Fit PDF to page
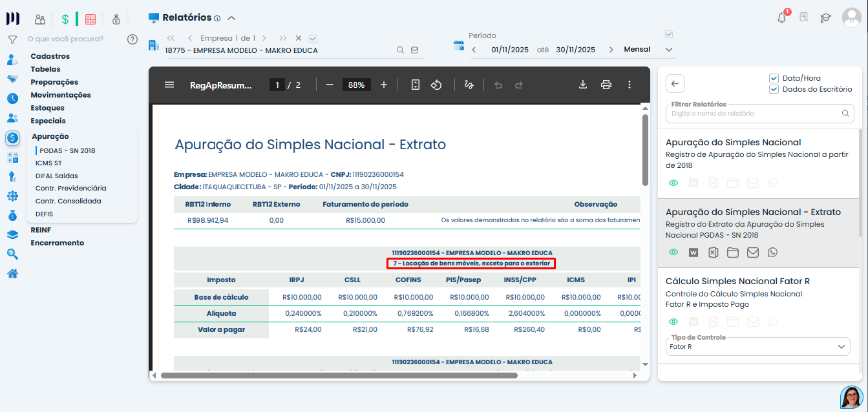 point(416,85)
